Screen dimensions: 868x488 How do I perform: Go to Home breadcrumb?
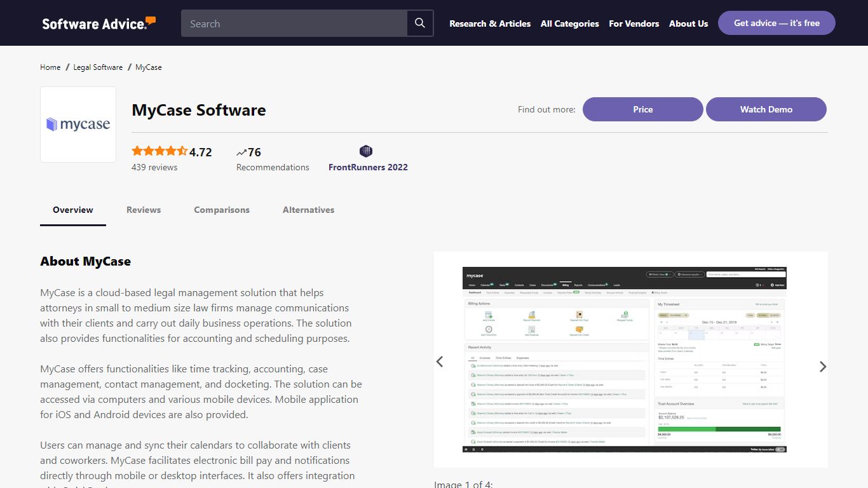50,67
